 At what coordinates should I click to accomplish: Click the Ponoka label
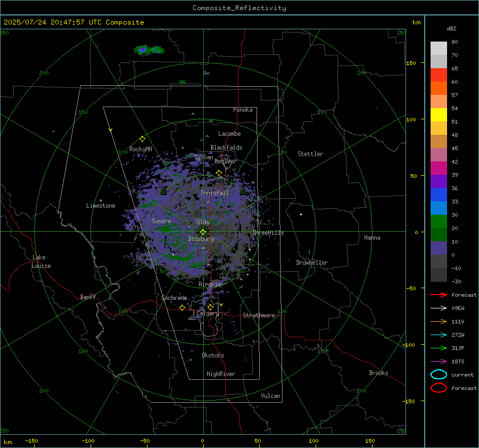[x=243, y=110]
